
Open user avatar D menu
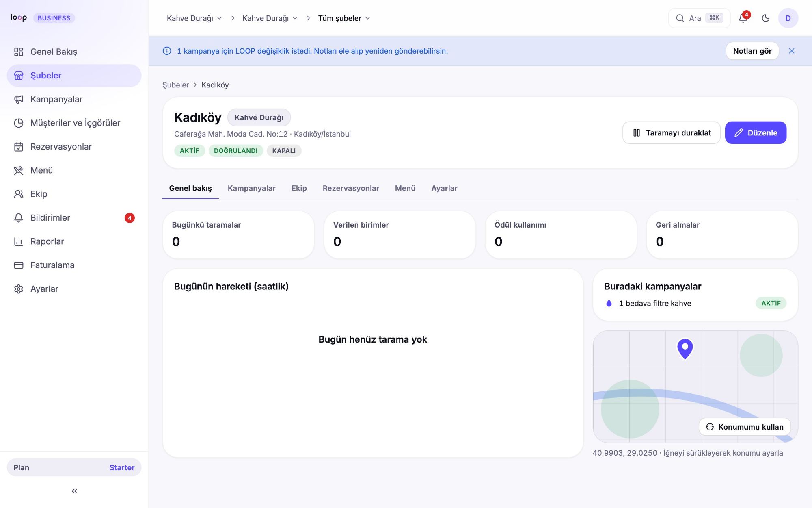tap(788, 18)
